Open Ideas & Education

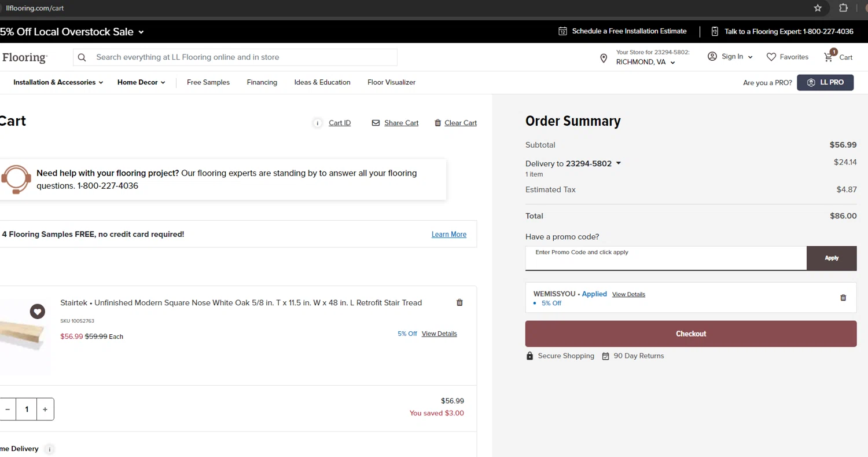[322, 82]
